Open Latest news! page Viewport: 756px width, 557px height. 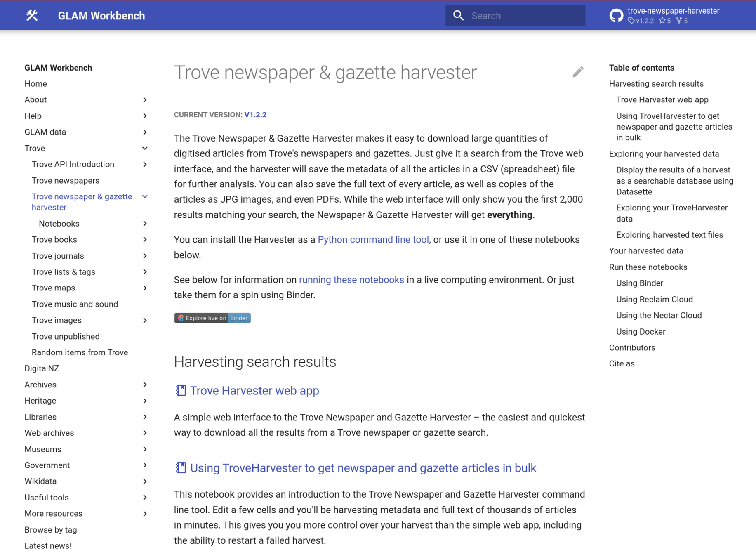point(48,546)
